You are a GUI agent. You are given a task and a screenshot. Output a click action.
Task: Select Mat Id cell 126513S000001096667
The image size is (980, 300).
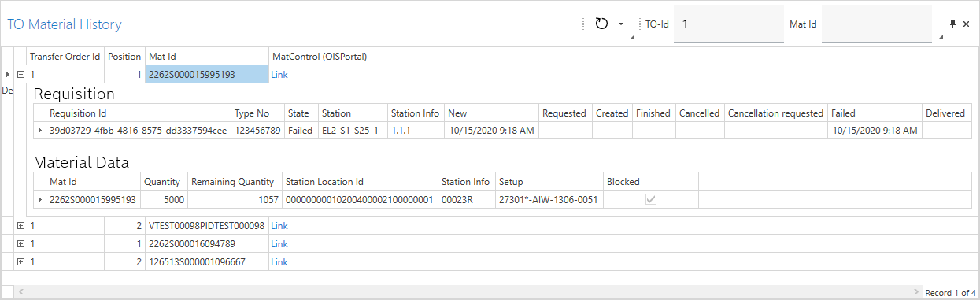[207, 261]
